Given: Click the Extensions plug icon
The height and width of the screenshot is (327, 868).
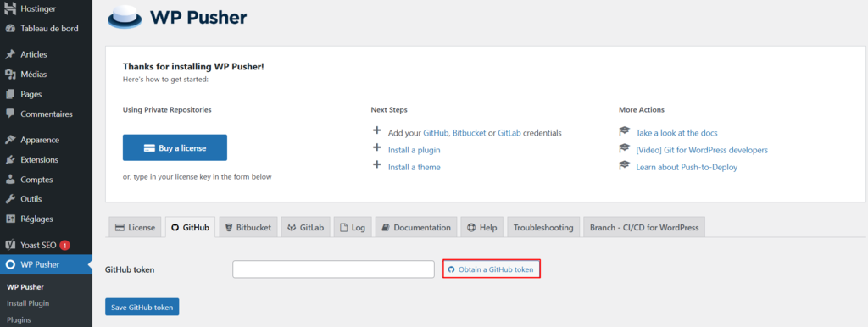Looking at the screenshot, I should (x=10, y=160).
